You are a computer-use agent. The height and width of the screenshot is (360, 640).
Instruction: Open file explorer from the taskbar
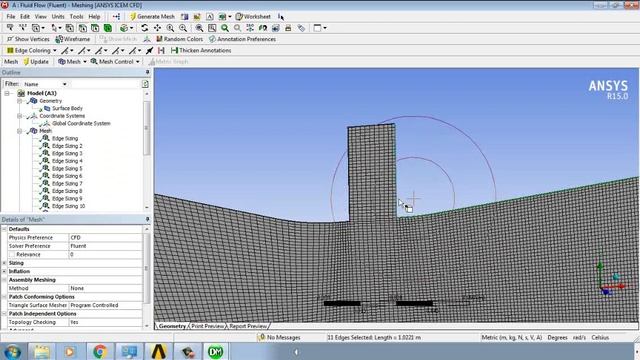tap(42, 351)
